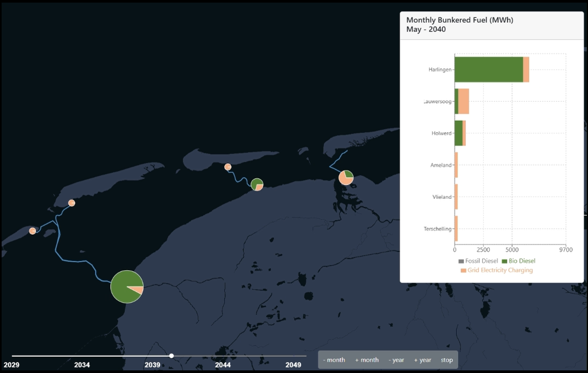Viewport: 588px width, 373px height.
Task: Click the Holwerd green bar in chart
Action: click(458, 133)
